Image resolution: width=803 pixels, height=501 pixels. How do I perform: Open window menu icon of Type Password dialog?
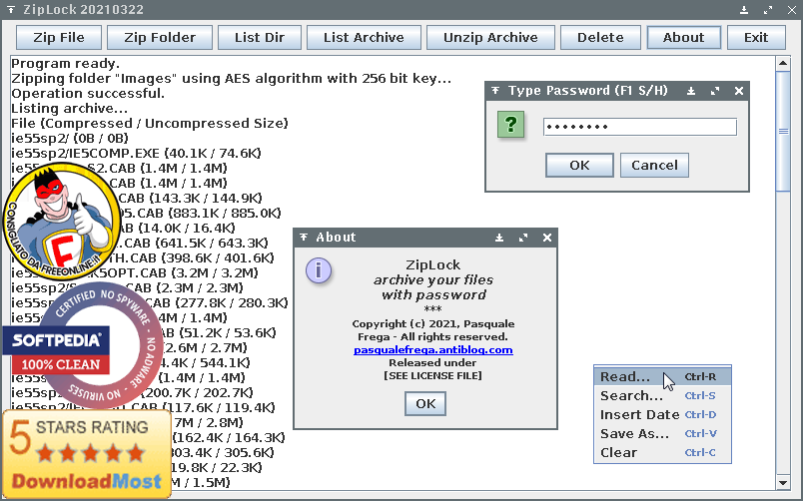click(x=496, y=91)
